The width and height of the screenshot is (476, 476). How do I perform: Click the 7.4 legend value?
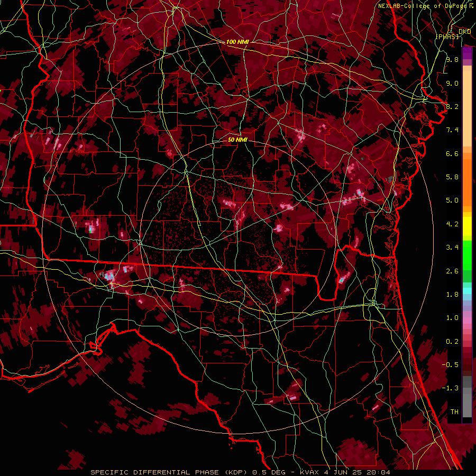[452, 130]
